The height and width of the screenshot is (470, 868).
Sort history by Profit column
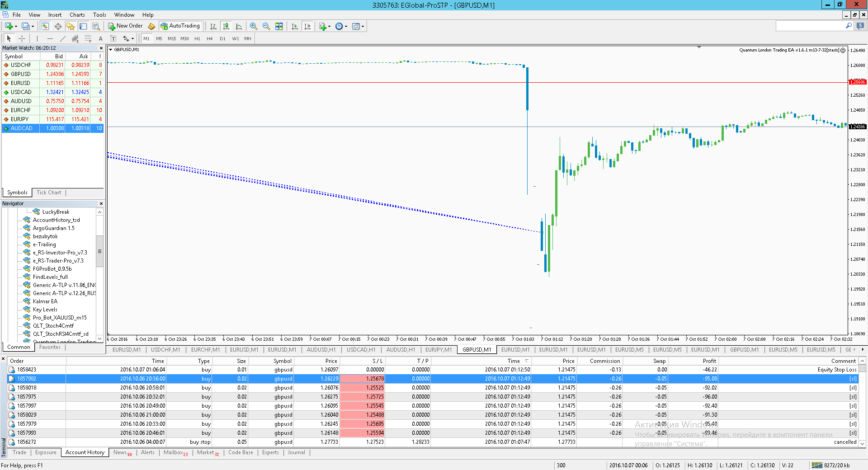[x=693, y=361]
